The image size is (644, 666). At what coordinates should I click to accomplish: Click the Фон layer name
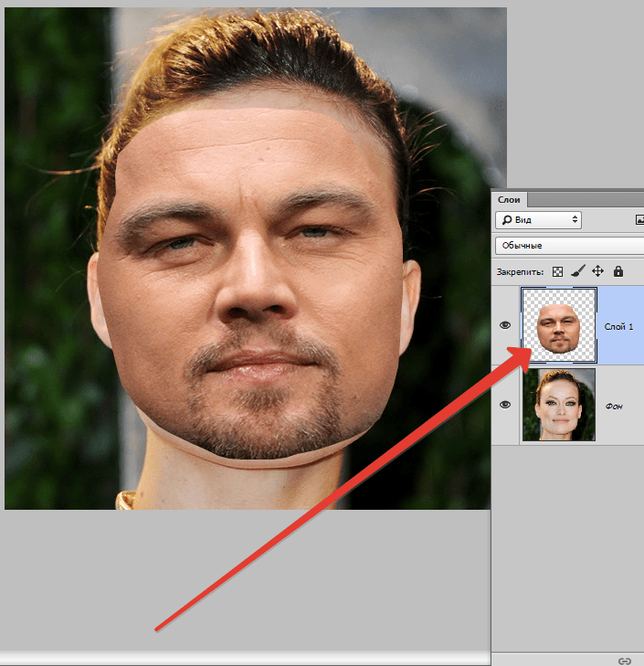point(614,407)
